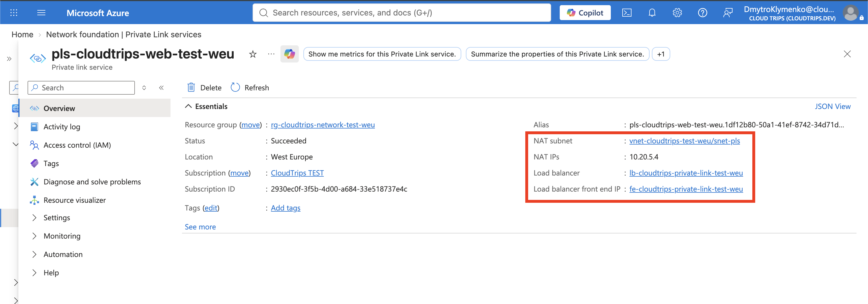Open JSON View link
The width and height of the screenshot is (868, 304).
click(833, 106)
